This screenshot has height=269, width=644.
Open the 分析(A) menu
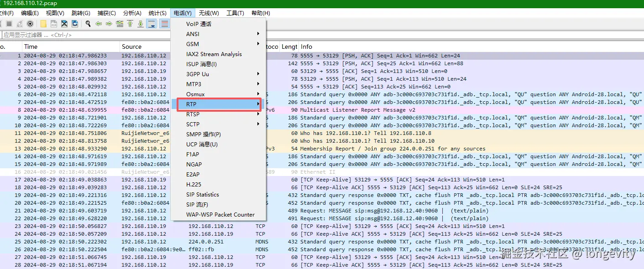132,13
